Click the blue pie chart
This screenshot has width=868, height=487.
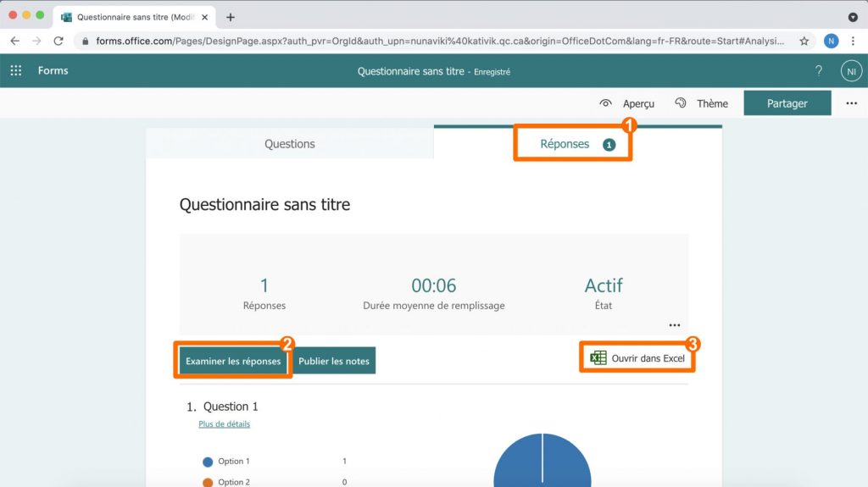542,460
